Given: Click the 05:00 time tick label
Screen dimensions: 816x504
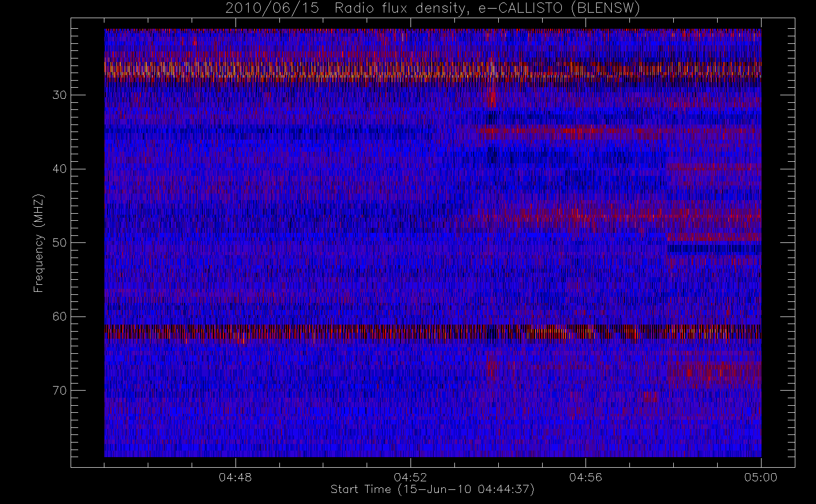Looking at the screenshot, I should tap(761, 477).
